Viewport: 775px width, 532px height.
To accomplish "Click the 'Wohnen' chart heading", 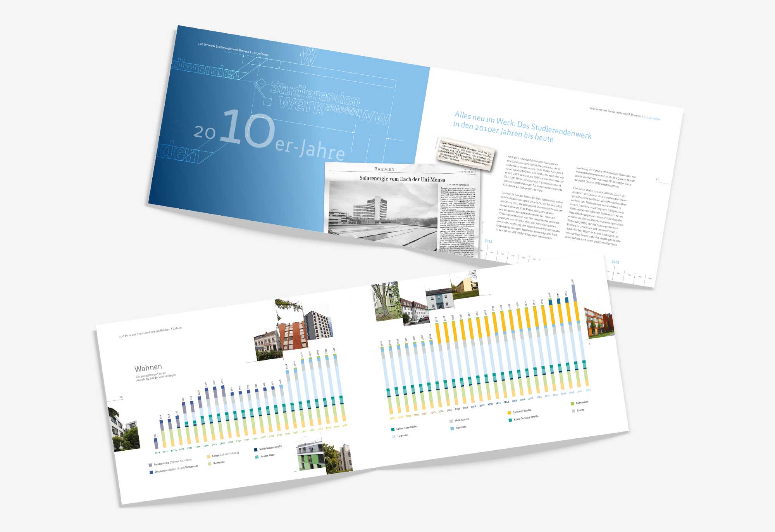I will click(148, 367).
